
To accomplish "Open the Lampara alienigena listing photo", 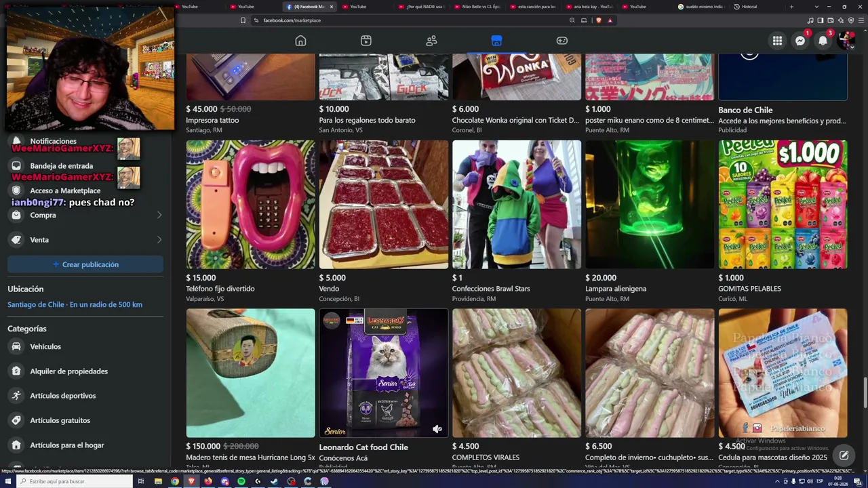I will tap(650, 205).
